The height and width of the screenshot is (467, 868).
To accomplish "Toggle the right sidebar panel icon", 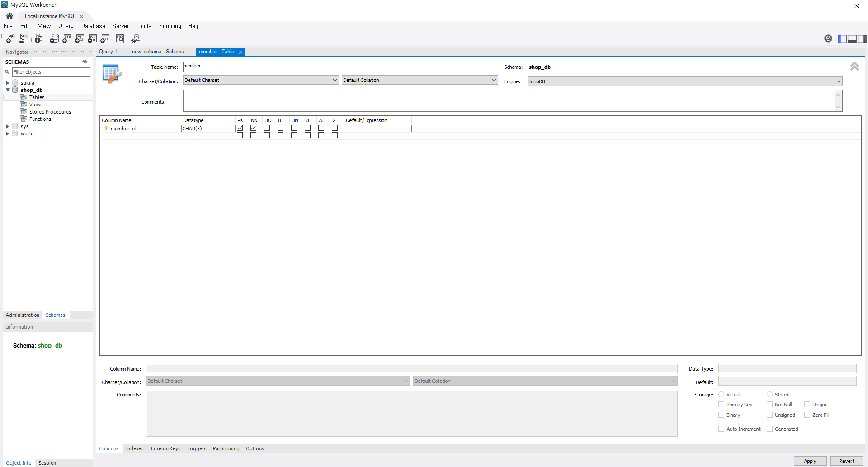I will pyautogui.click(x=862, y=38).
